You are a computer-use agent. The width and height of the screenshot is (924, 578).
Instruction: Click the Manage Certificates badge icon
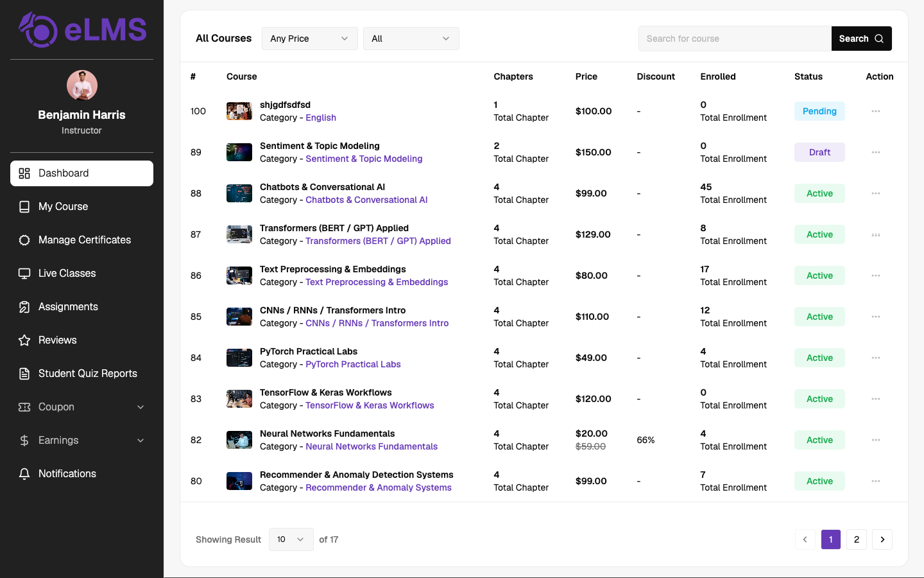point(24,240)
